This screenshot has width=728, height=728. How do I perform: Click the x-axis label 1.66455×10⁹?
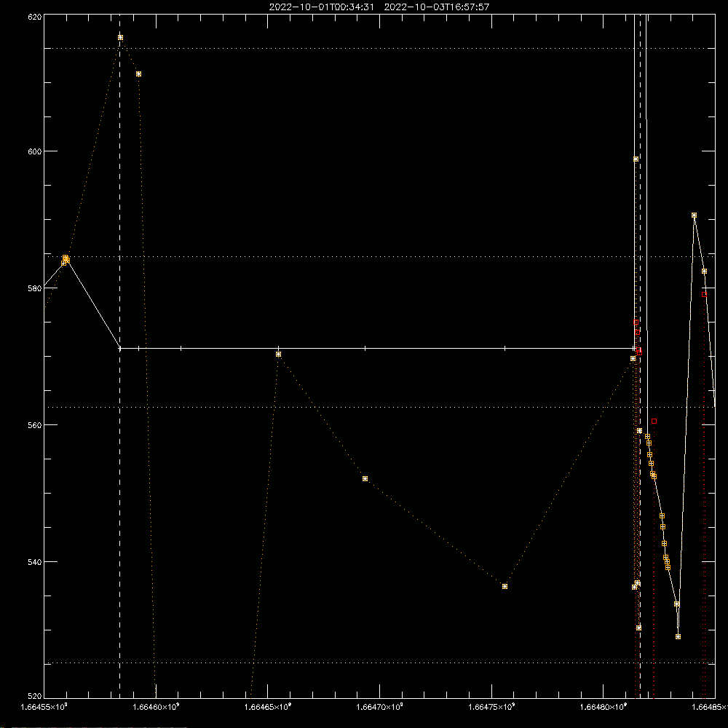point(44,707)
